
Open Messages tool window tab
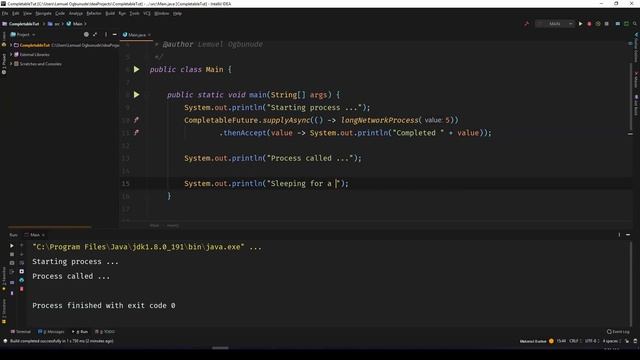51,332
